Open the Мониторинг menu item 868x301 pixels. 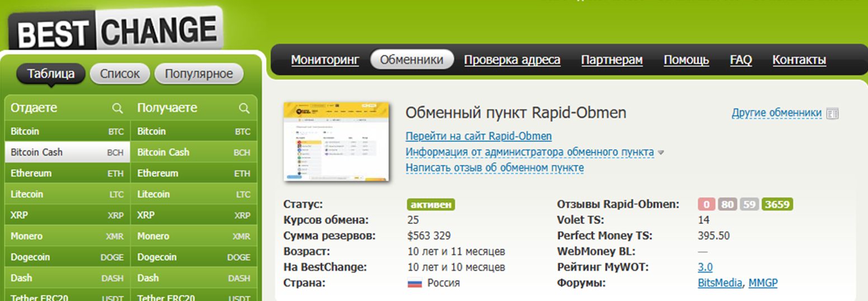pyautogui.click(x=325, y=60)
